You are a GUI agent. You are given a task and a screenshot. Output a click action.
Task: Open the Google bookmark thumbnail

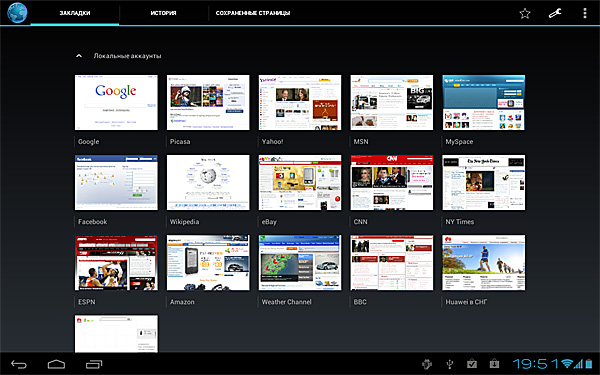(116, 103)
